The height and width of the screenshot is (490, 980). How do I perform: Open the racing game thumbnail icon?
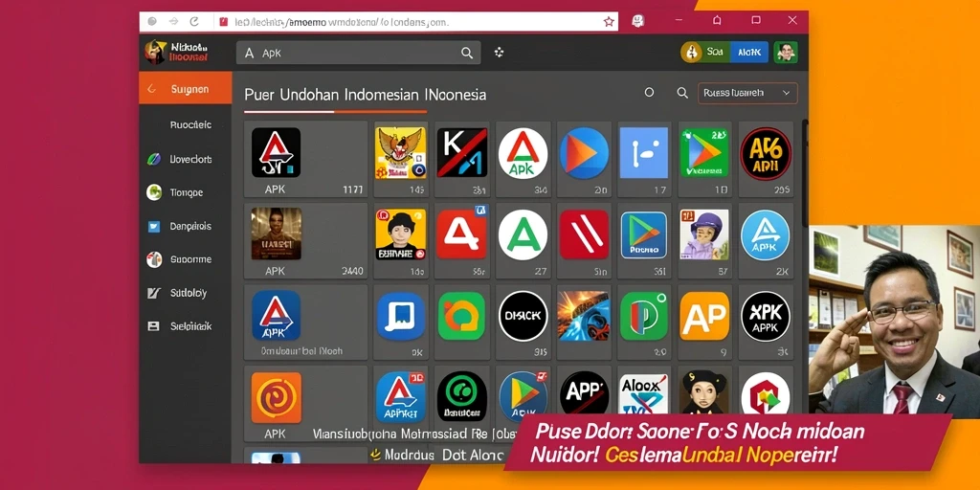click(x=584, y=316)
